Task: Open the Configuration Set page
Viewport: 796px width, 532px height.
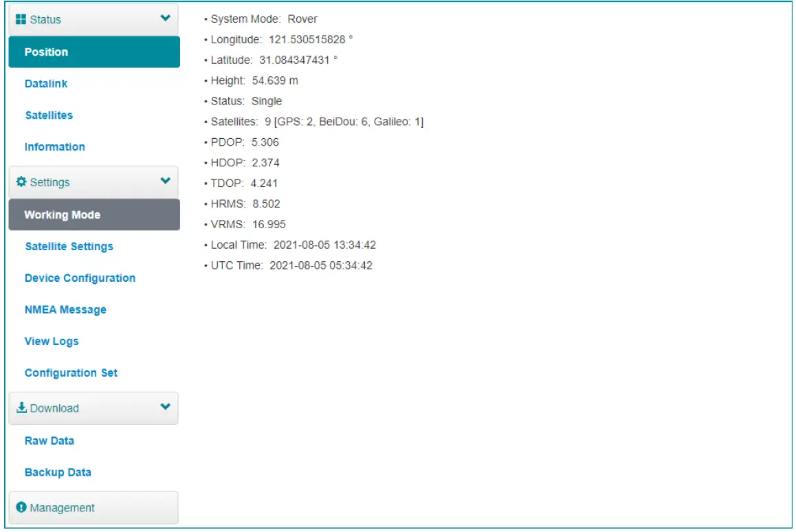Action: coord(71,373)
